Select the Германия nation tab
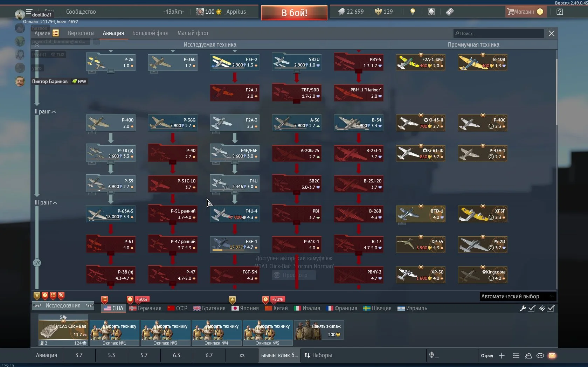Viewport: 588px width, 367px height. [x=145, y=308]
